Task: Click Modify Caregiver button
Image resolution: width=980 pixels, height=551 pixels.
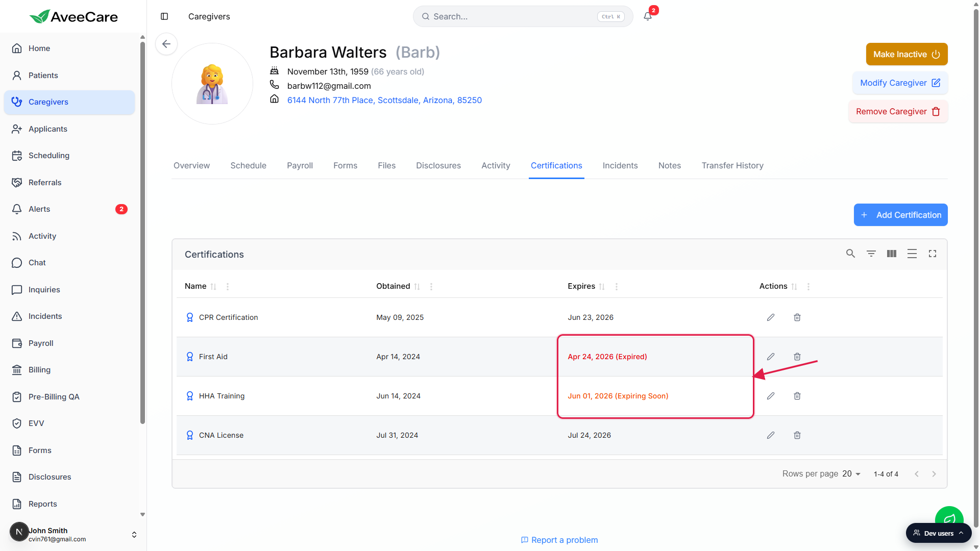Action: tap(900, 83)
